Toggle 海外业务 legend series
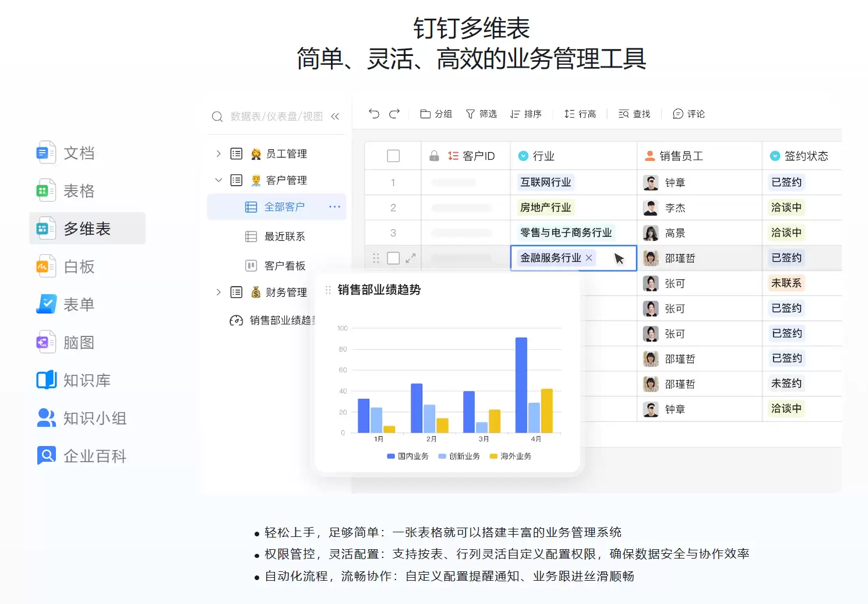This screenshot has height=604, width=868. coord(510,456)
